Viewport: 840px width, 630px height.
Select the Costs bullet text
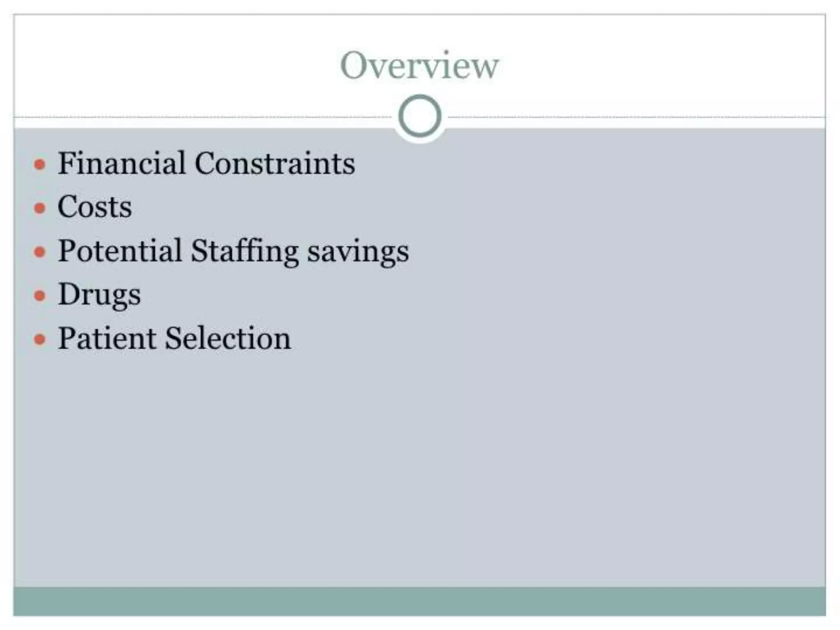(x=95, y=206)
